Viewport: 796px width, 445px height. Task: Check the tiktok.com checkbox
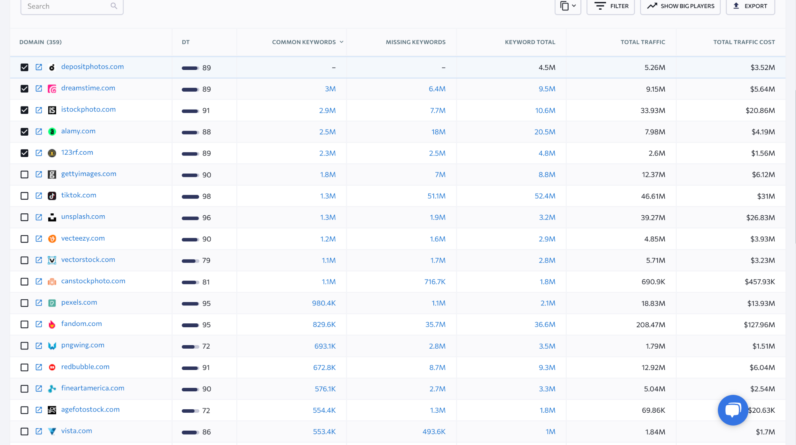(x=24, y=195)
